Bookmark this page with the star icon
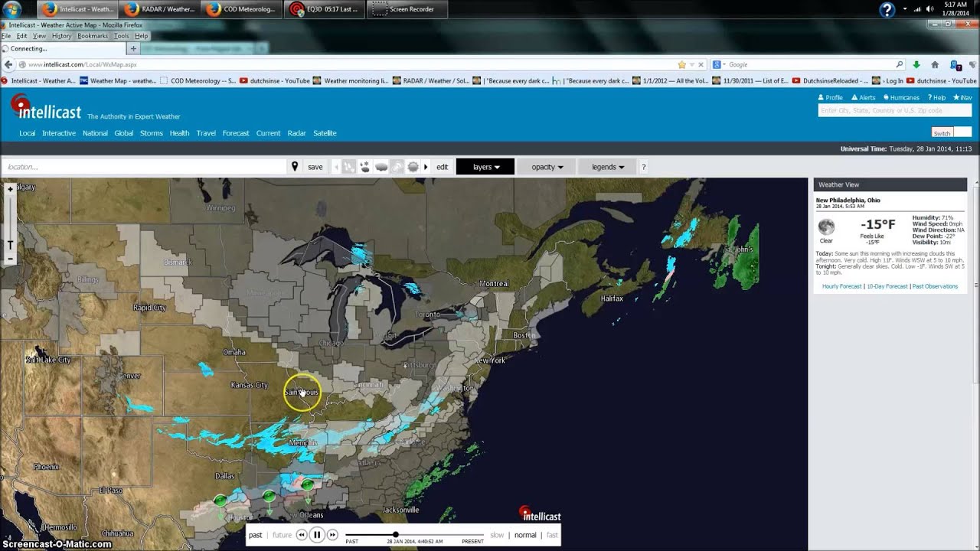Viewport: 980px width, 551px height. pos(681,65)
